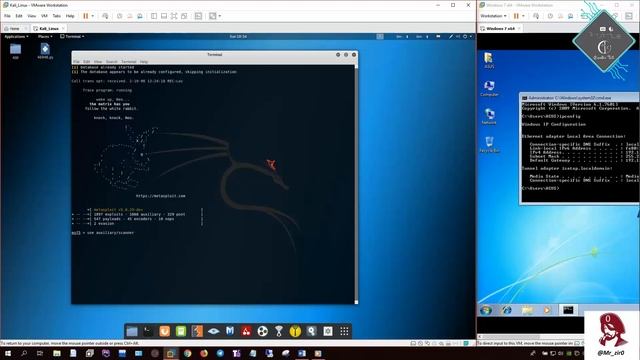Open the Terminal window's Help menu

click(144, 62)
